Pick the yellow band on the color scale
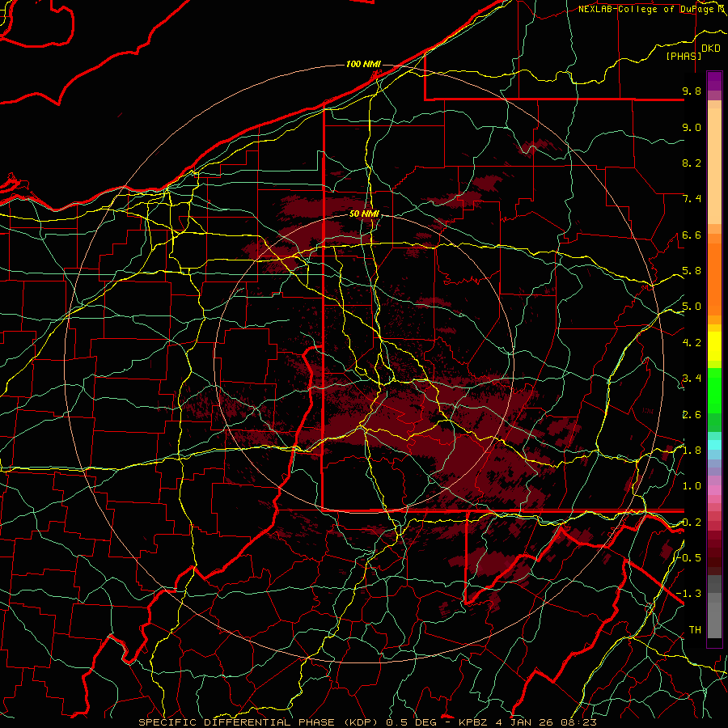728x728 pixels. coord(714,346)
